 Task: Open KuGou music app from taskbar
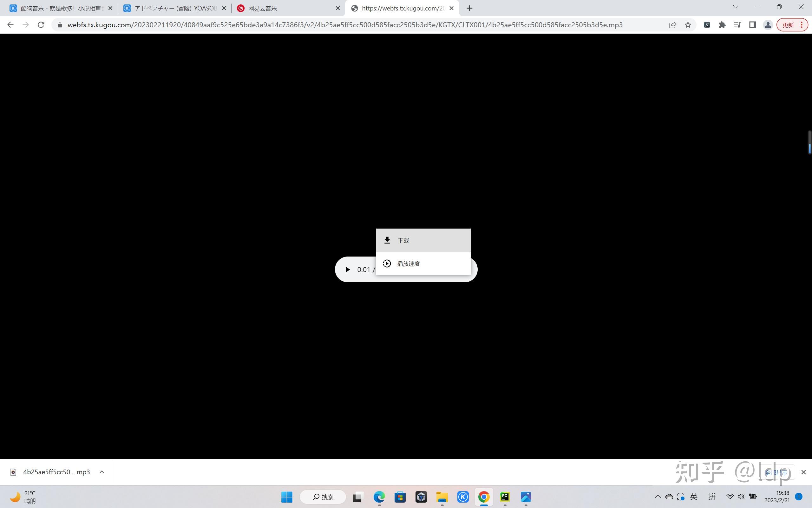click(x=463, y=497)
